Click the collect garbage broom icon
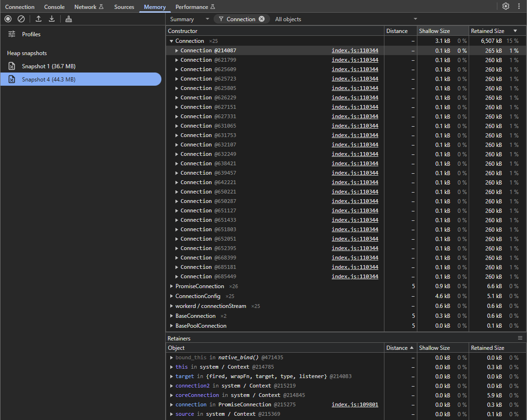This screenshot has height=420, width=527. (69, 19)
